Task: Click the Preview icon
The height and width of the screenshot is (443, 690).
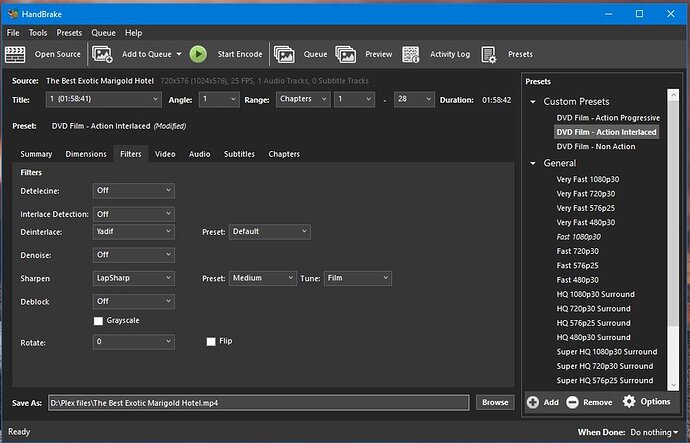Action: coord(346,54)
